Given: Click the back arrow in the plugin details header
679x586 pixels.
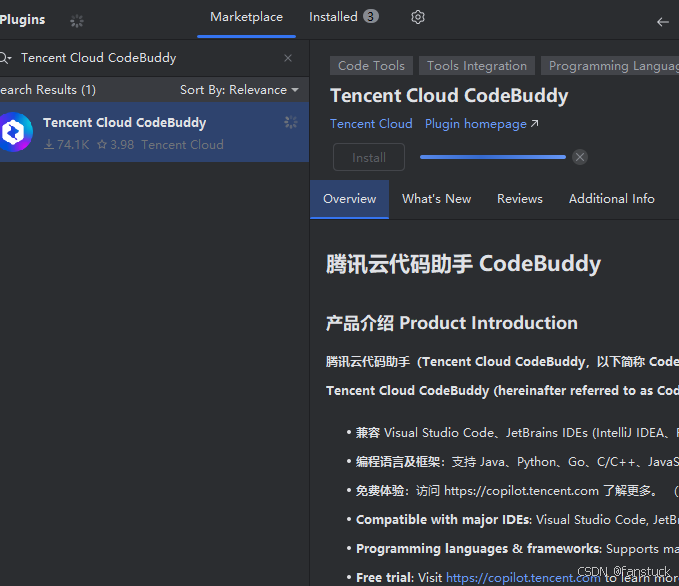Looking at the screenshot, I should 663,22.
